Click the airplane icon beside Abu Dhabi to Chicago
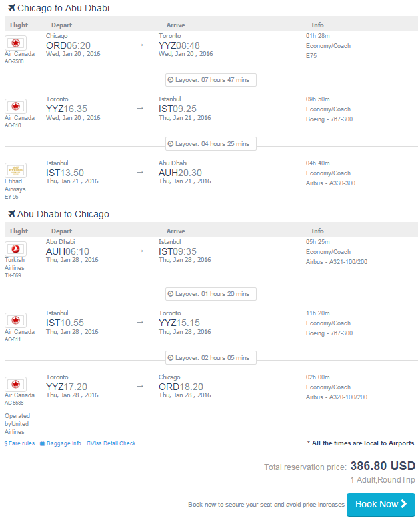This screenshot has width=420, height=522. pyautogui.click(x=11, y=213)
